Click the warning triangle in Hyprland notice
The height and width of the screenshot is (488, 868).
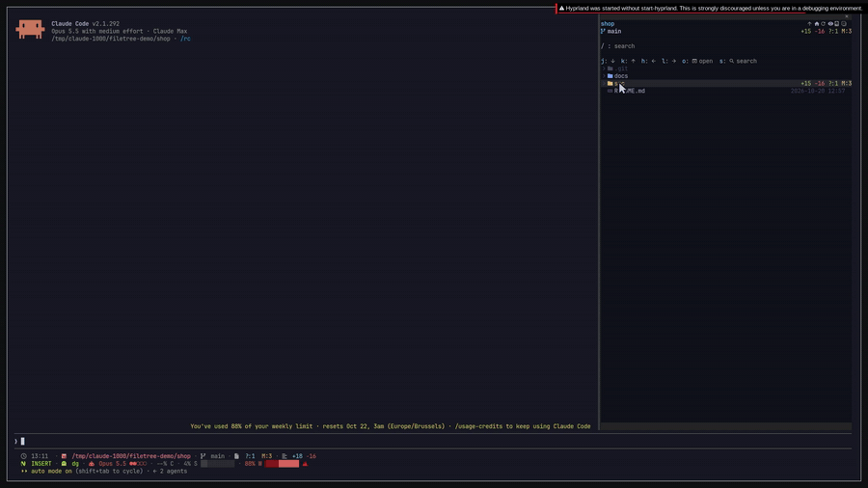(x=561, y=9)
